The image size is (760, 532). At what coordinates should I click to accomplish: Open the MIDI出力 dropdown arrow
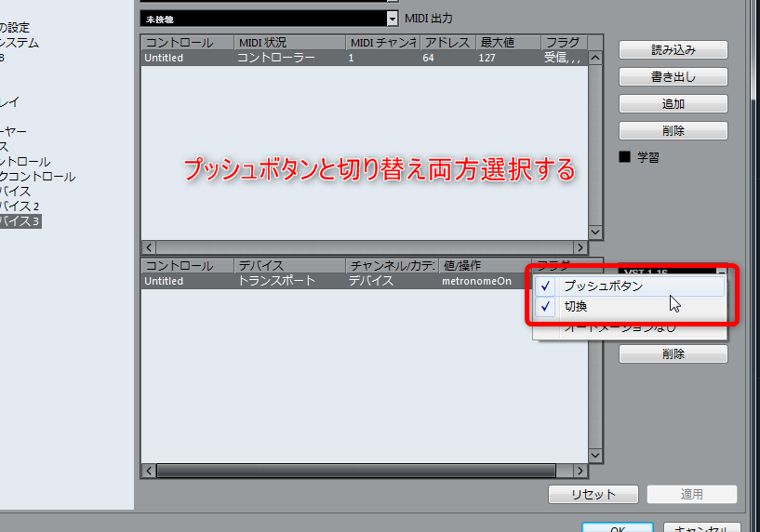click(x=393, y=19)
